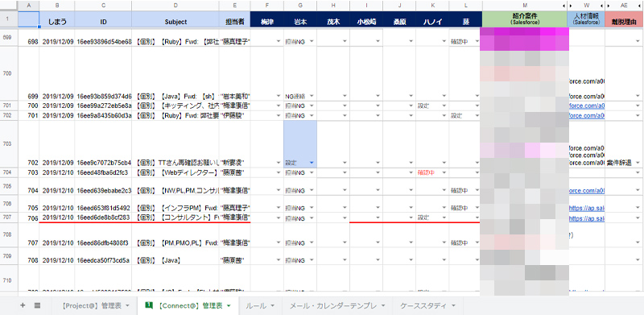644x315 pixels.
Task: Open the all sheets list icon
Action: coord(37,305)
